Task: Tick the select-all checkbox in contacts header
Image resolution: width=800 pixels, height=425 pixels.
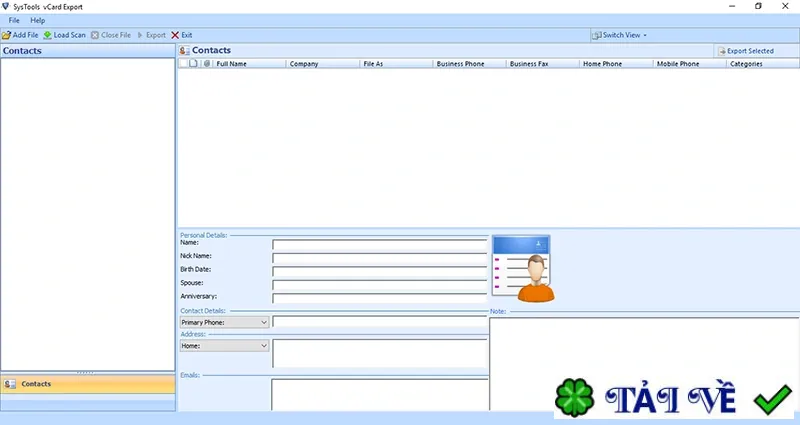Action: [184, 64]
